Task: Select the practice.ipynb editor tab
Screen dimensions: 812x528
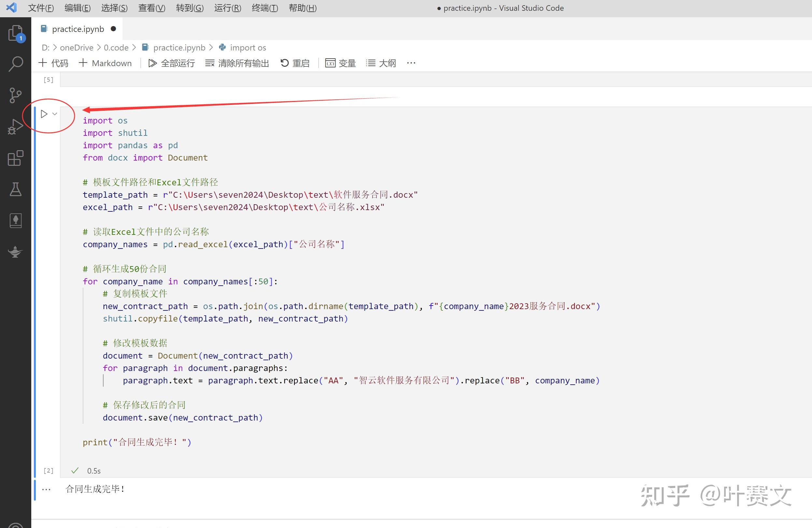Action: 78,29
